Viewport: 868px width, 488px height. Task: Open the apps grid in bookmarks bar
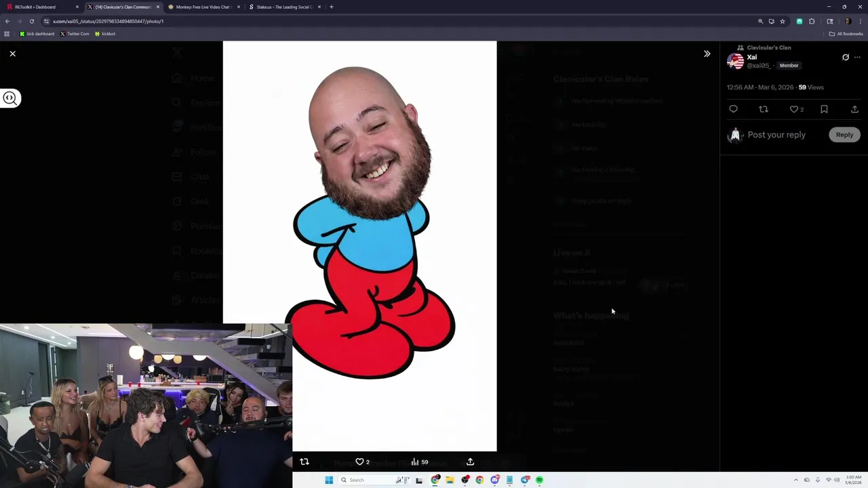coord(7,34)
